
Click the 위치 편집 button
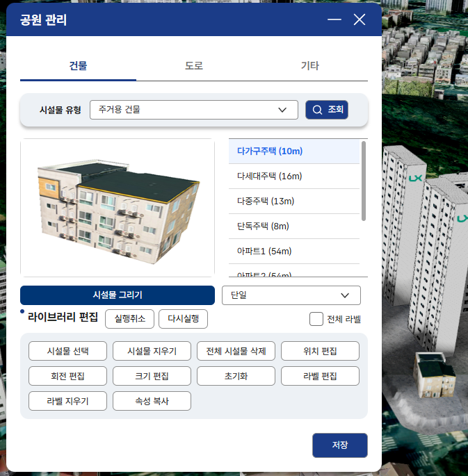(320, 351)
